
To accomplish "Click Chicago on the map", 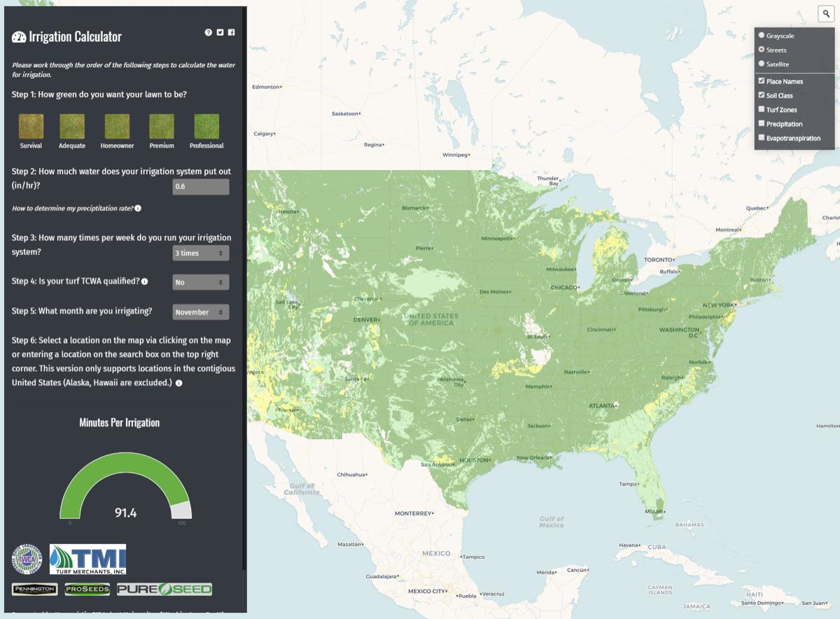I will coord(564,288).
